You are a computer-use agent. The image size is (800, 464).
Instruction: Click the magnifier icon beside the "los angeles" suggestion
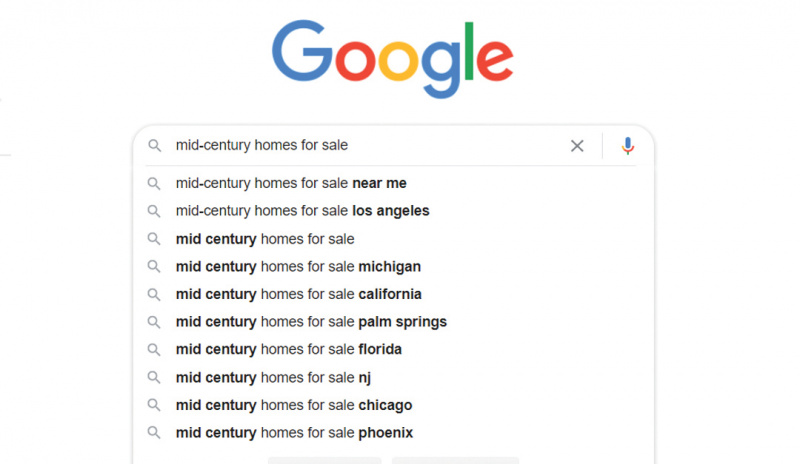154,211
